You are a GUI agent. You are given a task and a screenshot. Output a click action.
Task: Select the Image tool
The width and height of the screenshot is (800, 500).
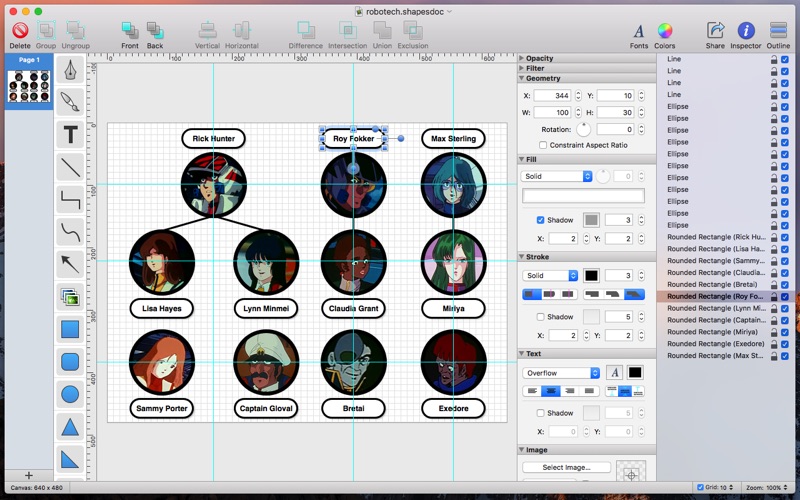[x=70, y=297]
